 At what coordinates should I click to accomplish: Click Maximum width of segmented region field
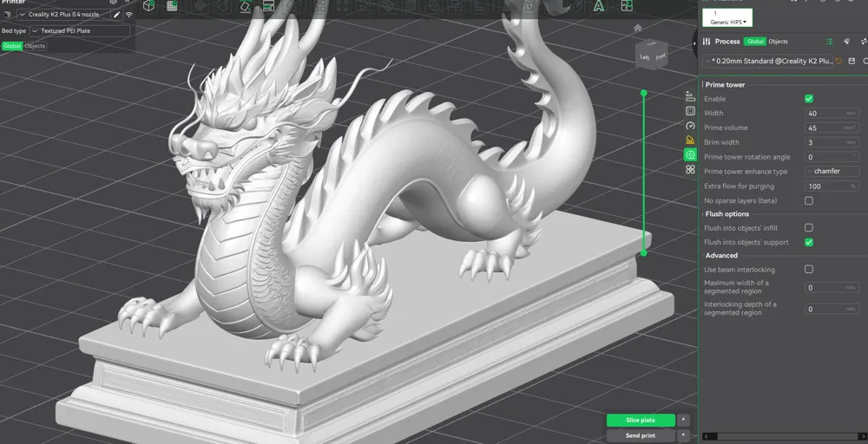point(832,288)
